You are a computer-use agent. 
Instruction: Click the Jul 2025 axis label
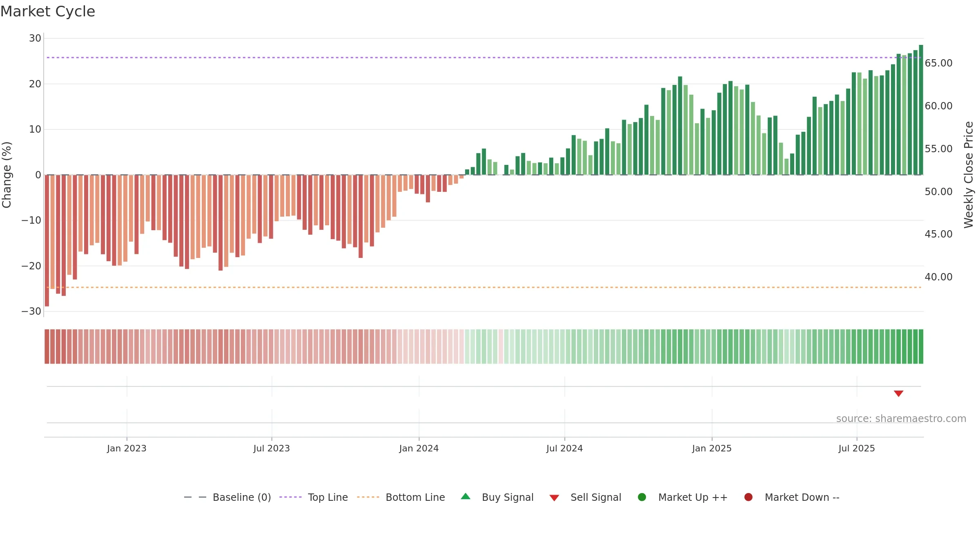click(857, 449)
